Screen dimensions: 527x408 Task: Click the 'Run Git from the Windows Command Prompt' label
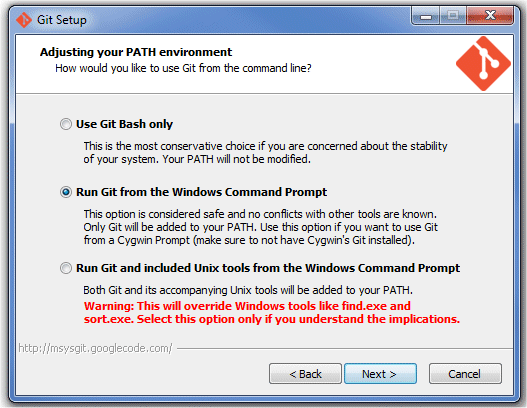click(x=201, y=192)
